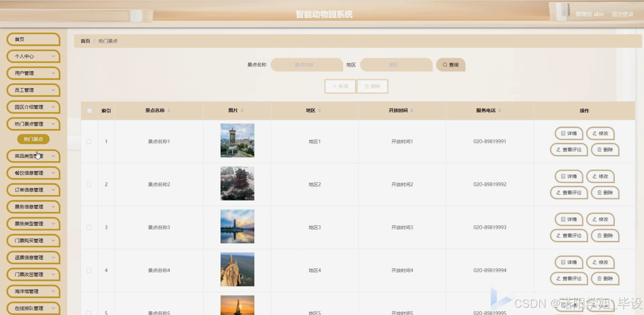Open the 菜品类型管理 menu
The width and height of the screenshot is (644, 315).
click(x=33, y=156)
